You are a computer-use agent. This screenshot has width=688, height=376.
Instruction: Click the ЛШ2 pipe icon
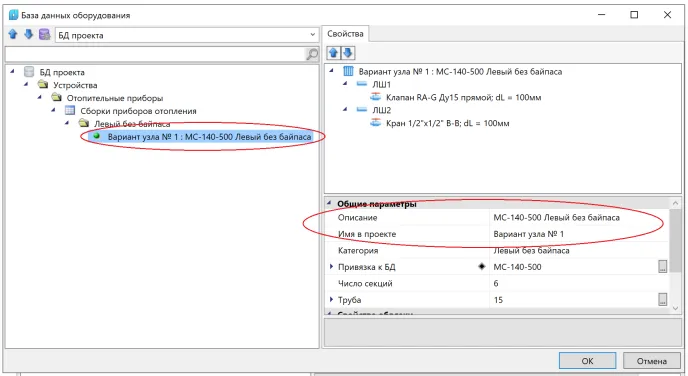(x=362, y=110)
